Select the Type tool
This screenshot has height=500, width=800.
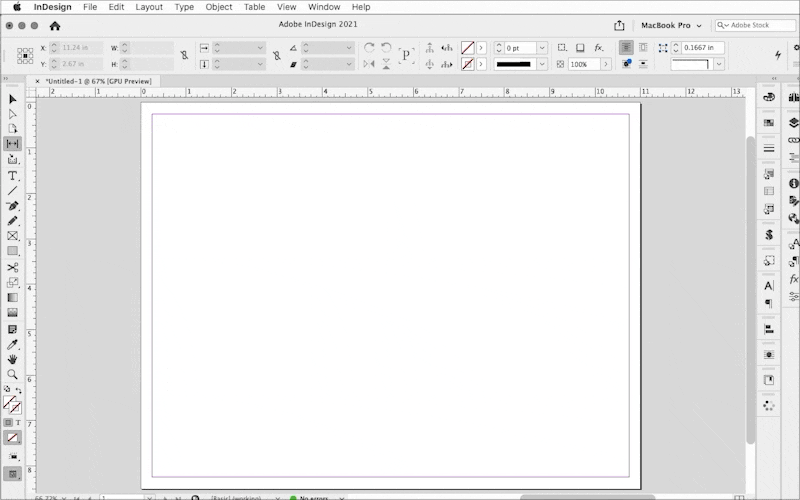(x=12, y=176)
